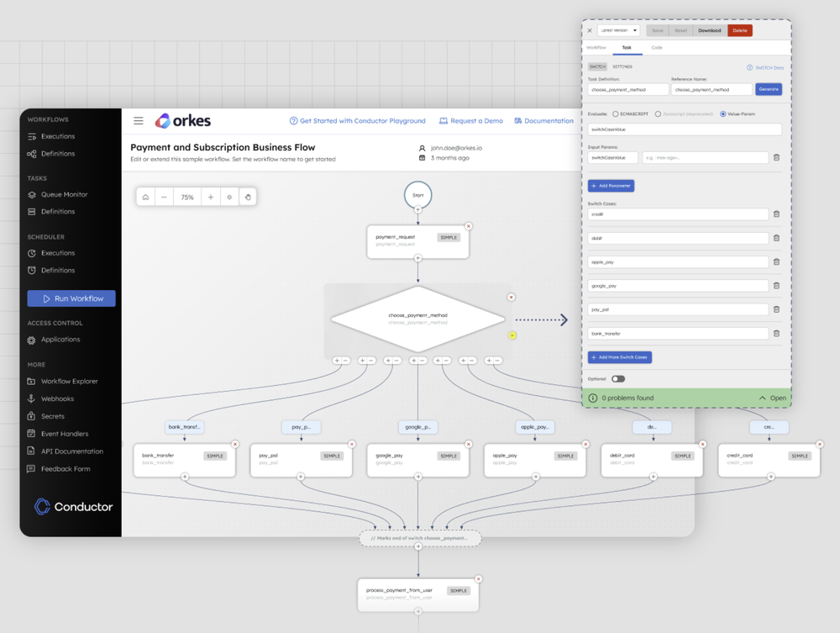
Task: Add a task using the plus below Start
Action: point(417,209)
